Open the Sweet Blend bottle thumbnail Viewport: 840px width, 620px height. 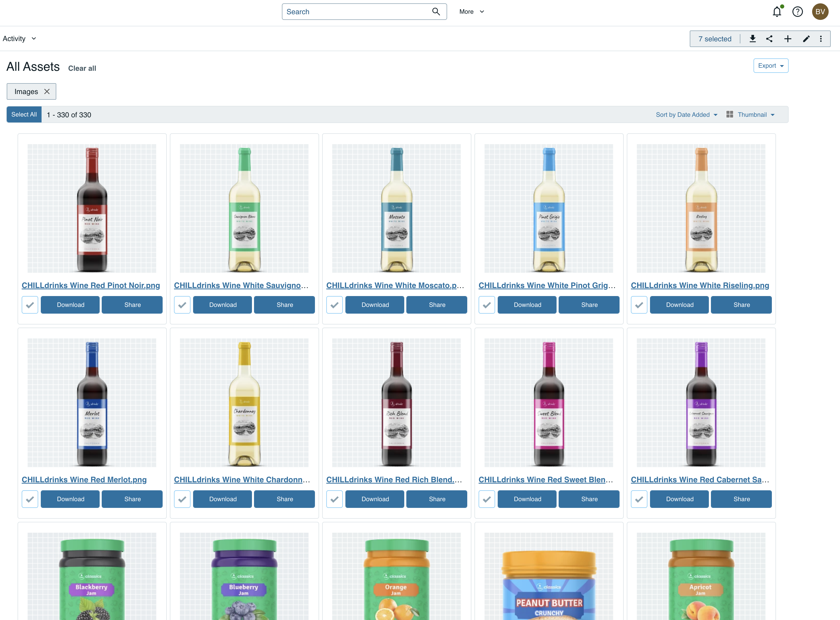coord(549,403)
